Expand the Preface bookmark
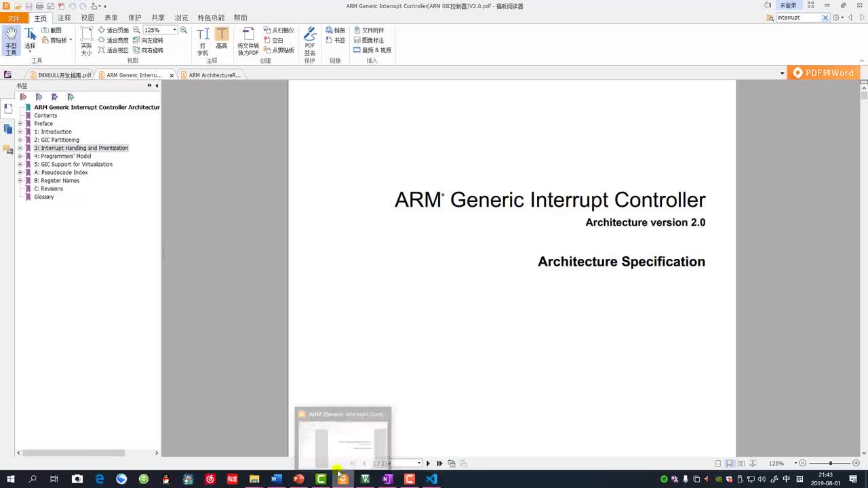Image resolution: width=868 pixels, height=488 pixels. (x=20, y=123)
